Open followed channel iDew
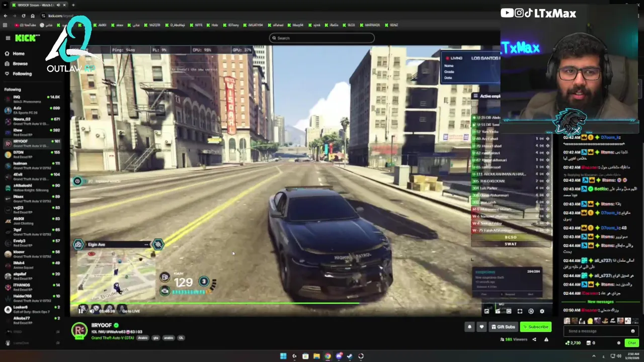 point(31,131)
